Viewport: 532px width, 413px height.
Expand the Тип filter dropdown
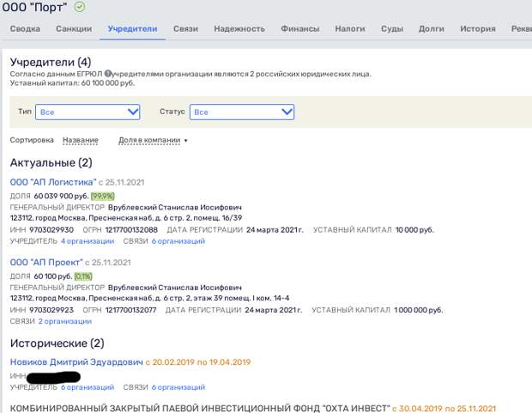[88, 112]
